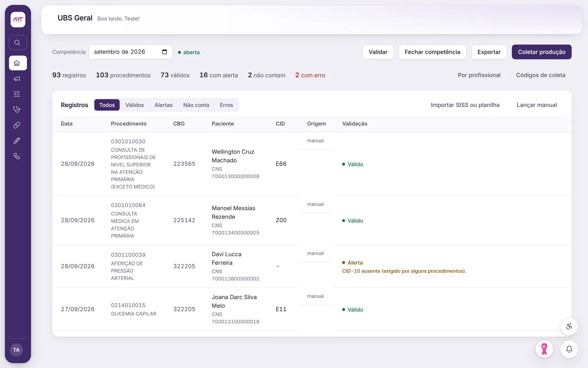Click Lançar manual

pos(537,105)
